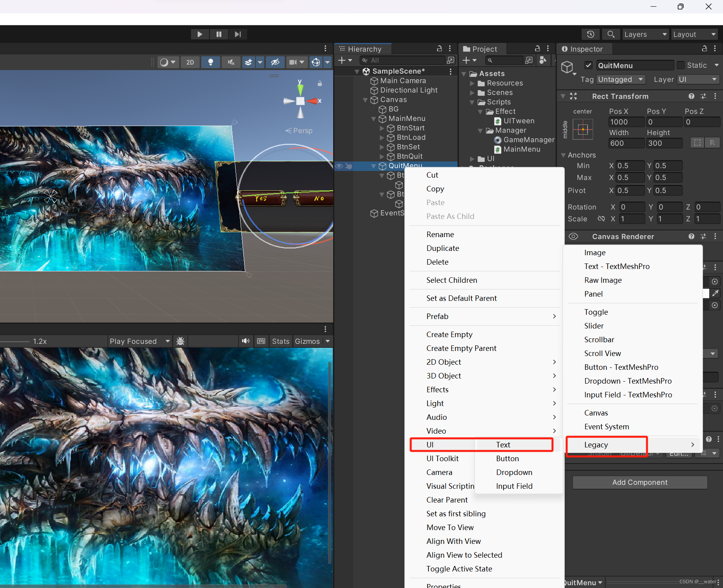
Task: Click the Hierarchy search field
Action: point(402,60)
